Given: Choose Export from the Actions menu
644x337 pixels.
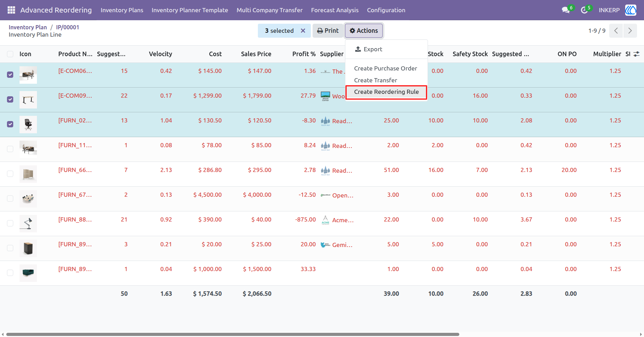Looking at the screenshot, I should pos(386,49).
